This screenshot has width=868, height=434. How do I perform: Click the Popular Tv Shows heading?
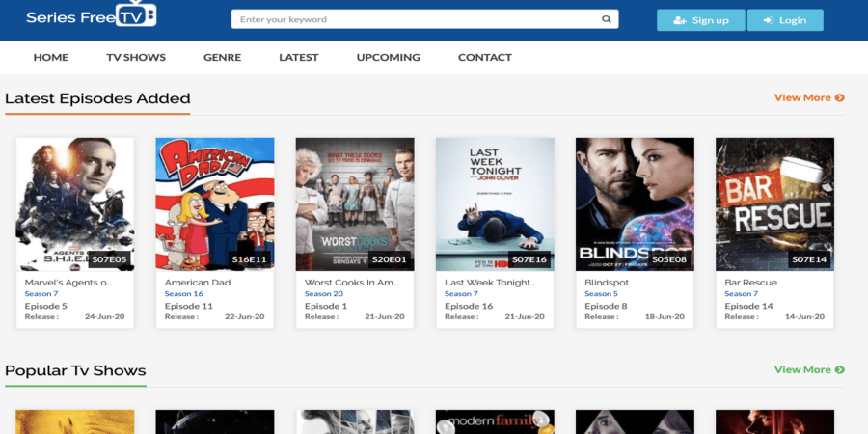point(75,370)
